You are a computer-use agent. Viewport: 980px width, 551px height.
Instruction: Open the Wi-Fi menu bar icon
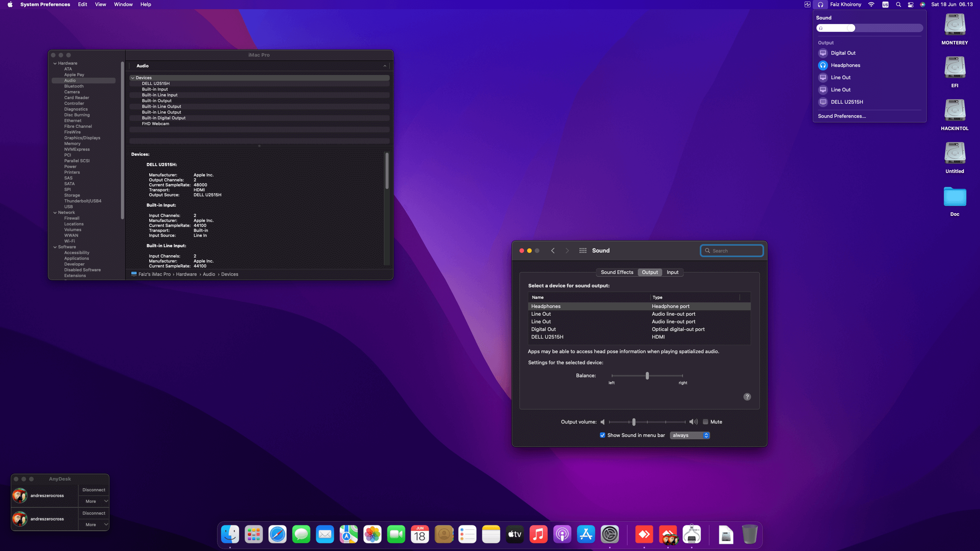pos(871,5)
